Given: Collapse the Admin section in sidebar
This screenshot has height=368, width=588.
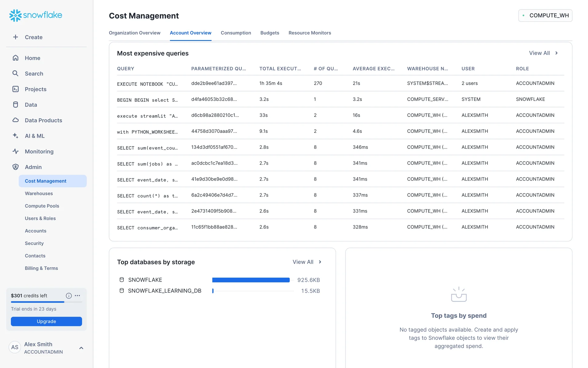Looking at the screenshot, I should click(x=33, y=167).
